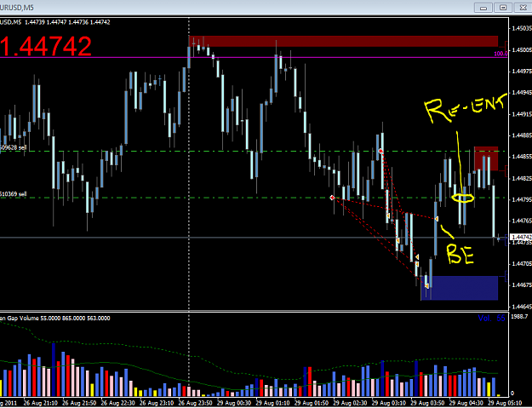Click the 1.44885 price axis label
The height and width of the screenshot is (408, 532).
(522, 135)
